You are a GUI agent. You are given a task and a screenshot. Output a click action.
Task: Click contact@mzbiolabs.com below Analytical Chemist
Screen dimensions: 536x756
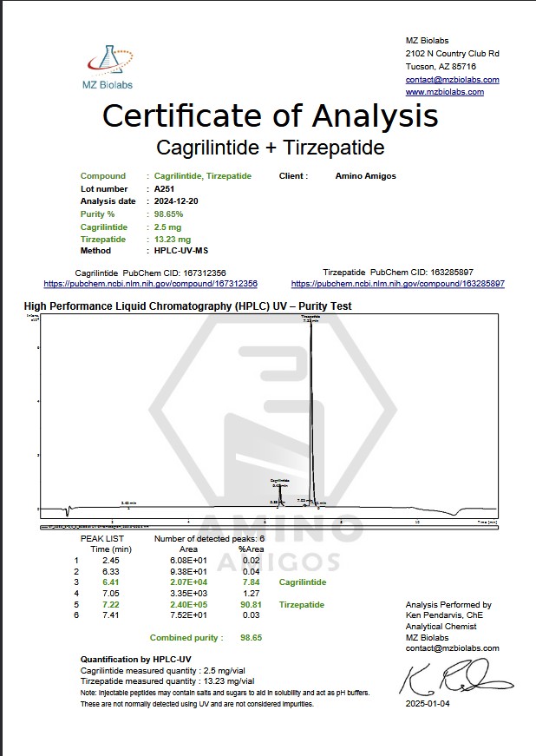click(452, 648)
